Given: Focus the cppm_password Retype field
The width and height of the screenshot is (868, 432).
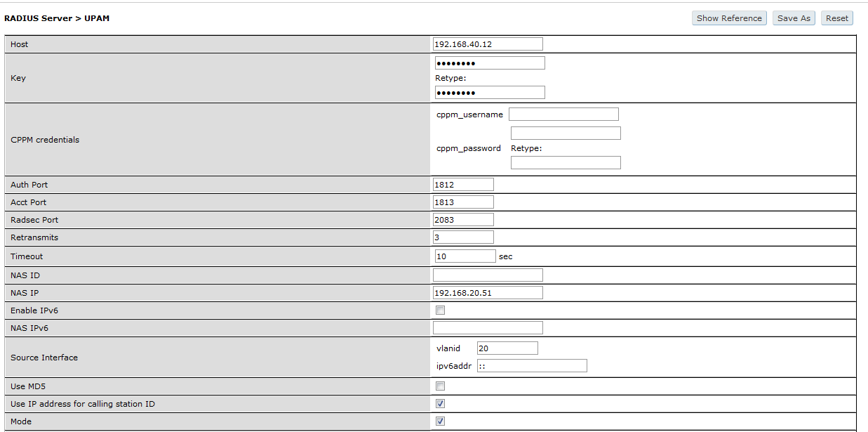Looking at the screenshot, I should tap(566, 163).
